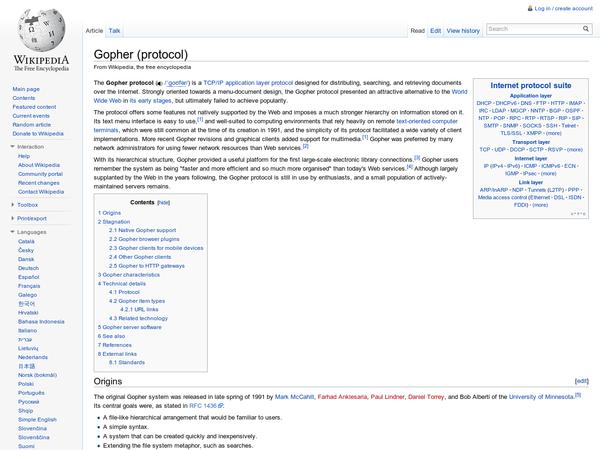Open About Wikipedia link
600x450 pixels.
click(39, 165)
